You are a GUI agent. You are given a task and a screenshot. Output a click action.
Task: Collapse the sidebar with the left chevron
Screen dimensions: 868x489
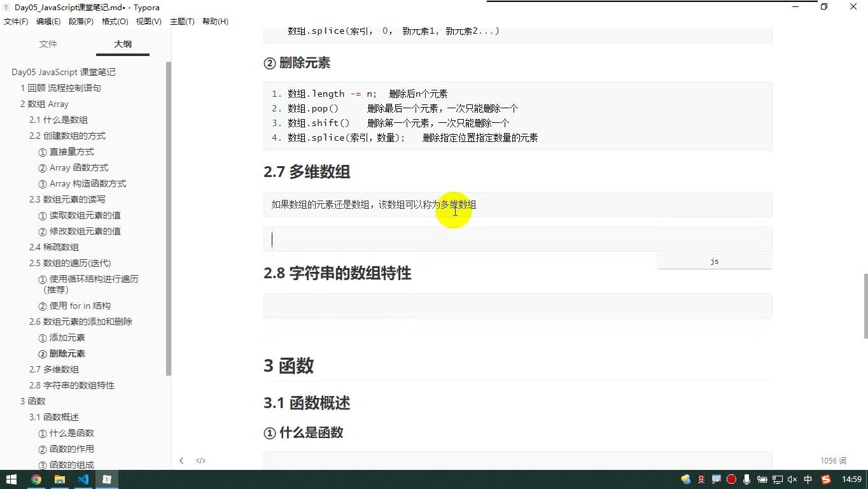tap(181, 460)
